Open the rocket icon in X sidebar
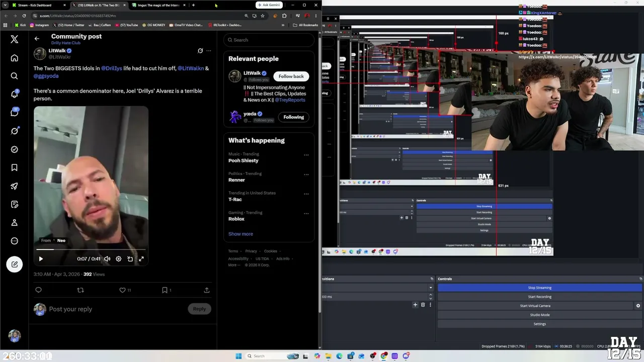The height and width of the screenshot is (362, 644). coord(14,186)
